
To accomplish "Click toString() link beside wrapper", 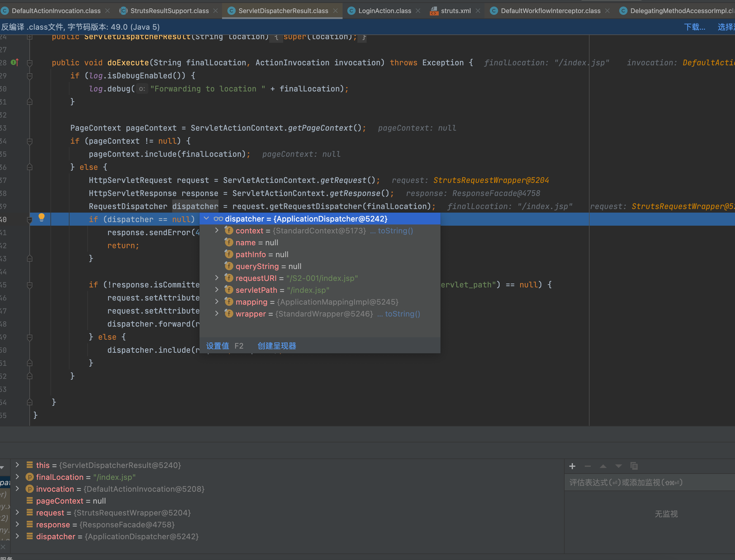I will coord(403,314).
